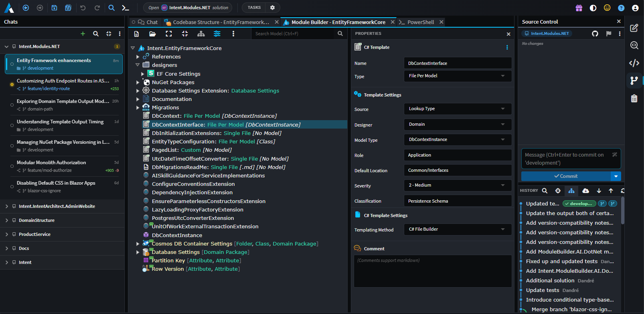Open the Templating Method dropdown
This screenshot has height=314, width=644.
[458, 229]
